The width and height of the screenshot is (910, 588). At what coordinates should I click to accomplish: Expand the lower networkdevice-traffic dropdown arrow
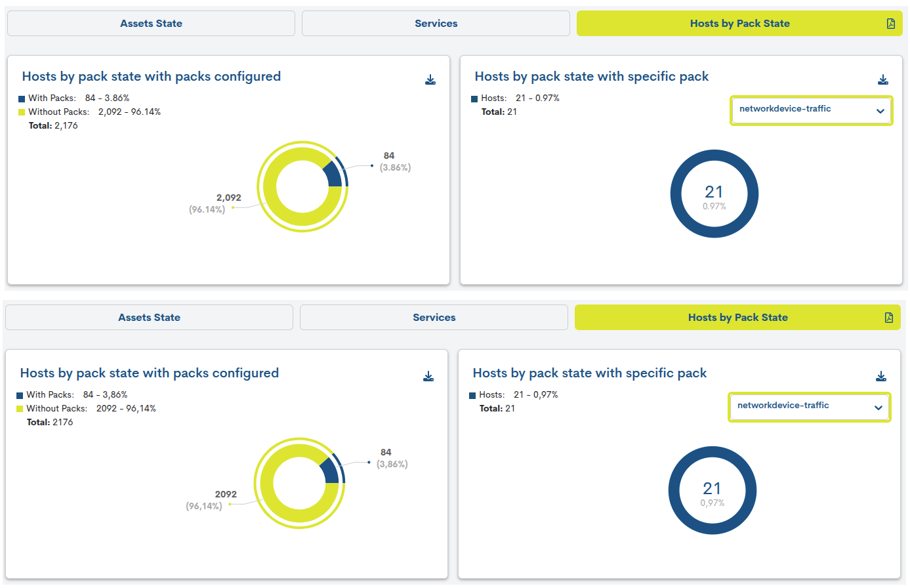click(x=879, y=408)
